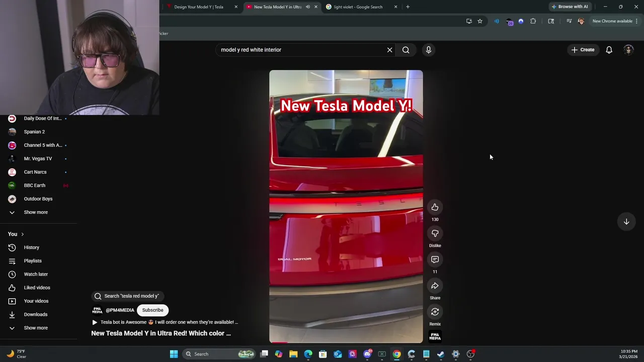Share this short video
Viewport: 644px width, 362px height.
pos(435,286)
